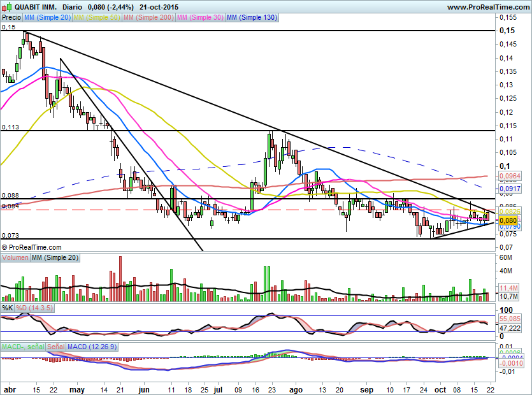Select the yellow MM (Simple 50) label

pyautogui.click(x=97, y=18)
